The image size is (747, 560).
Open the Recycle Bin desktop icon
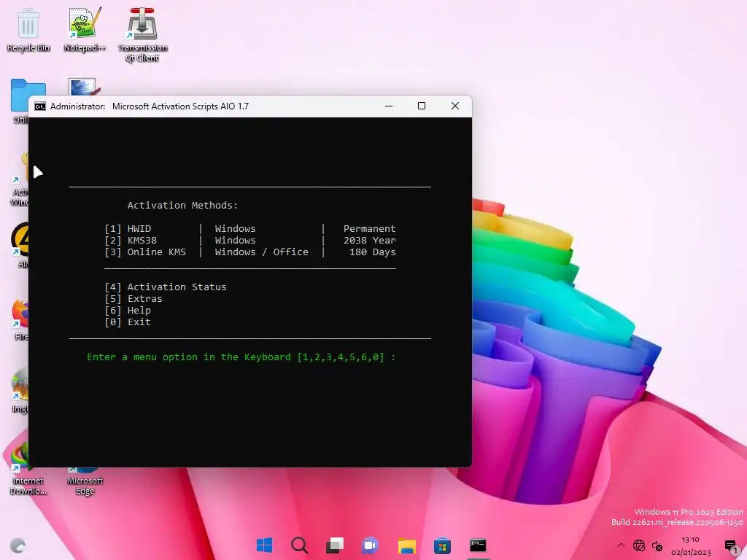pyautogui.click(x=28, y=29)
